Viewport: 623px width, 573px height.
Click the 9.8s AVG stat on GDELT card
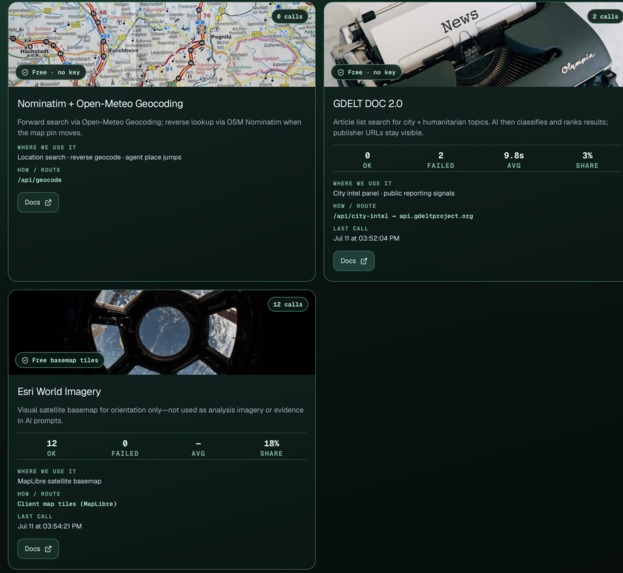514,160
